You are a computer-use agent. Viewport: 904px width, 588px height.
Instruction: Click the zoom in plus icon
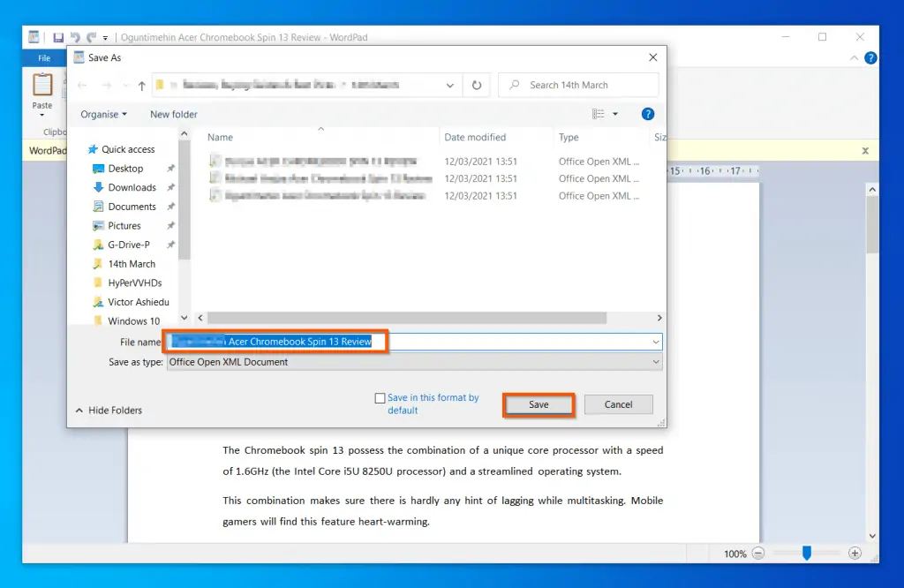click(x=854, y=554)
